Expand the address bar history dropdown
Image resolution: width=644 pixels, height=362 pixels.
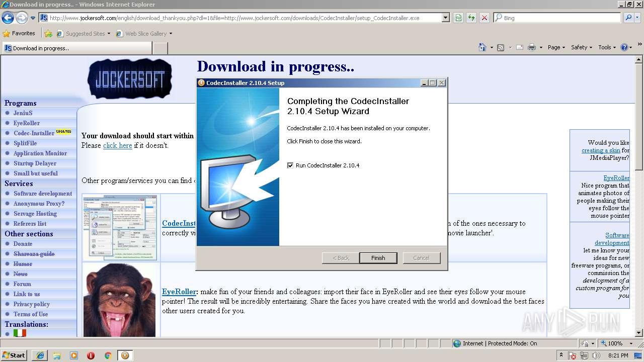click(x=446, y=18)
